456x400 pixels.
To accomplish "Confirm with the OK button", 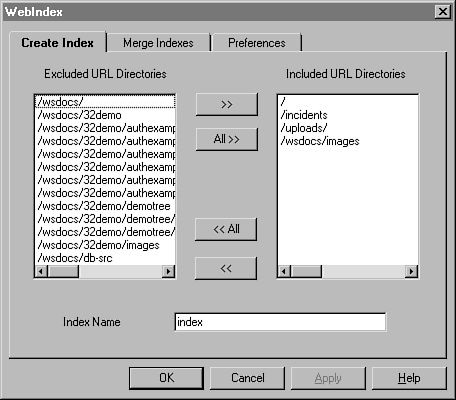I will [166, 378].
